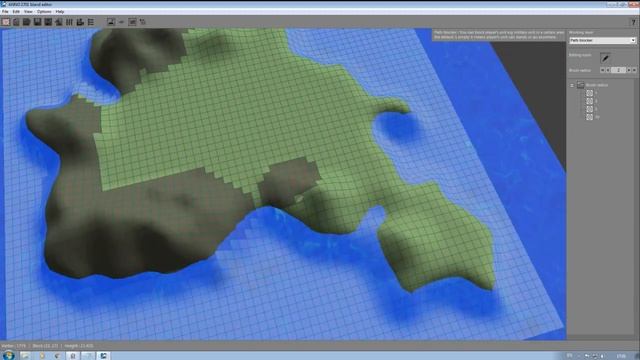Select brush radius preset 2 in tree
Screen dimensions: 640x360
591,101
